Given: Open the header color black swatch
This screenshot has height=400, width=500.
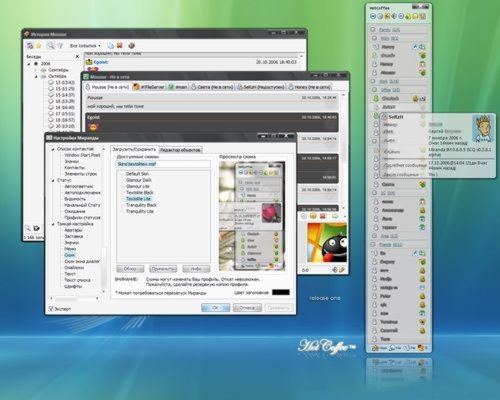Looking at the screenshot, I should (281, 292).
